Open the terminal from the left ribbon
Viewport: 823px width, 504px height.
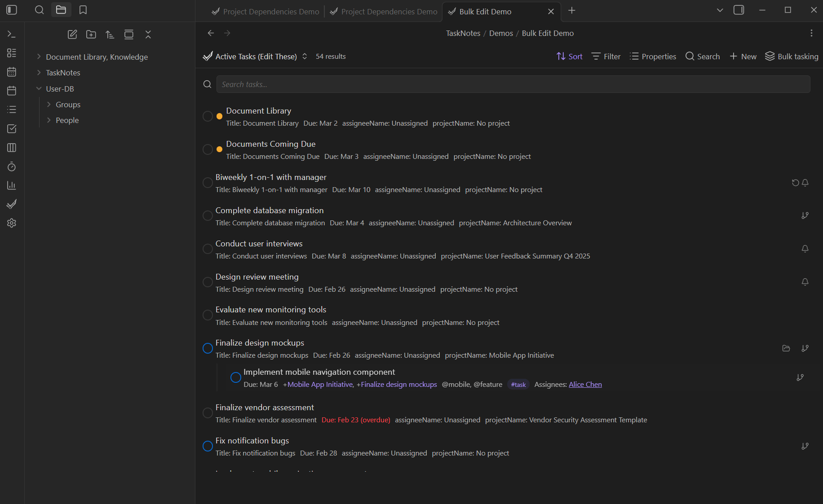11,34
